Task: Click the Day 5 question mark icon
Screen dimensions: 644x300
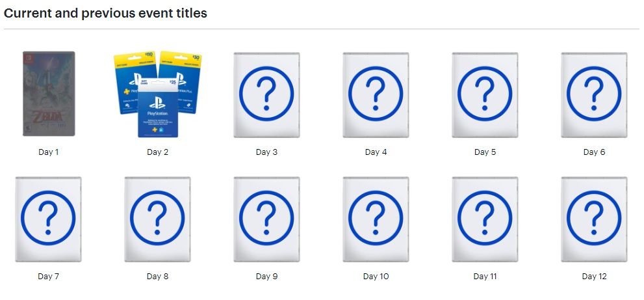Action: pos(485,94)
